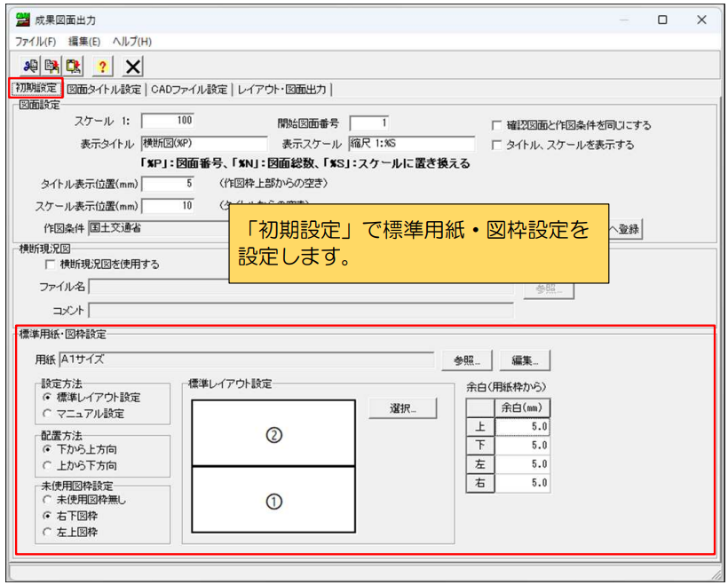Click the 表示タイトル text field
728x585 pixels.
click(204, 144)
